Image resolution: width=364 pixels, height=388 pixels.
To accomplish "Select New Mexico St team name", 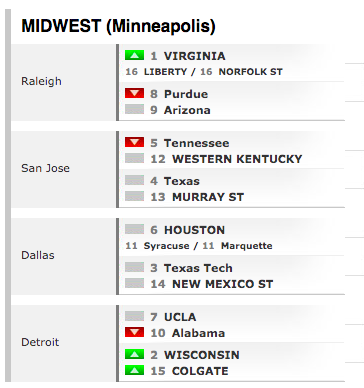I will click(x=222, y=284).
